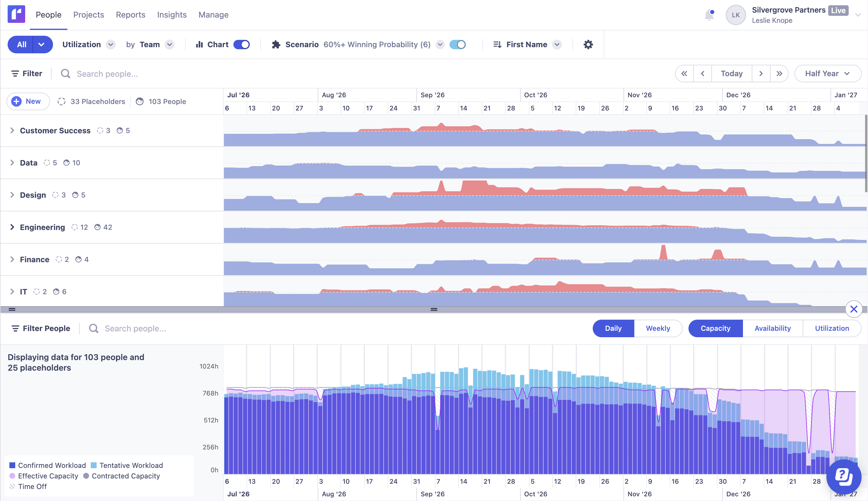Screen dimensions: 868x501
Task: Click the Today button
Action: 732,74
